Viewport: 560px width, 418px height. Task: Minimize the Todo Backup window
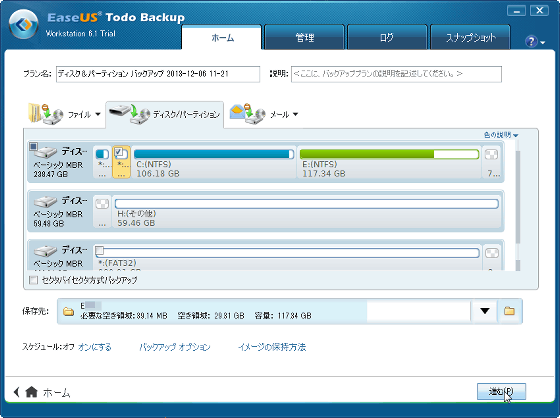coord(516,11)
